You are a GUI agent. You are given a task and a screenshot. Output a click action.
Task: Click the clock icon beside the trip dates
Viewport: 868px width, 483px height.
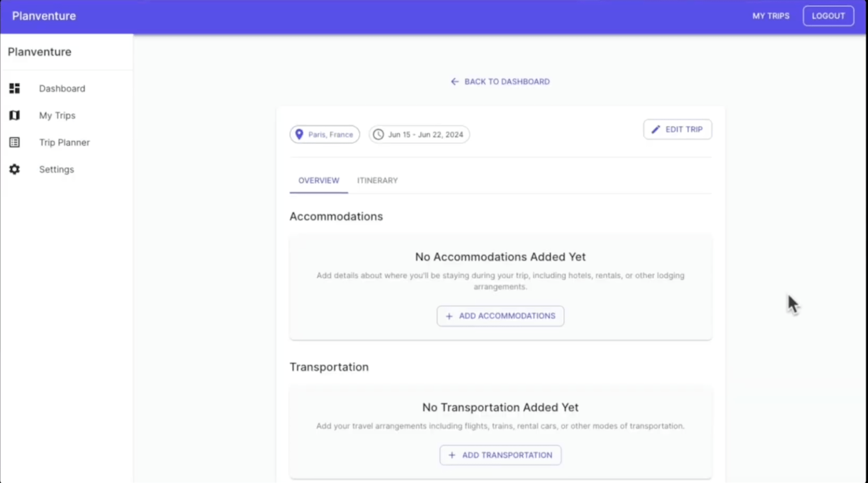click(x=378, y=134)
